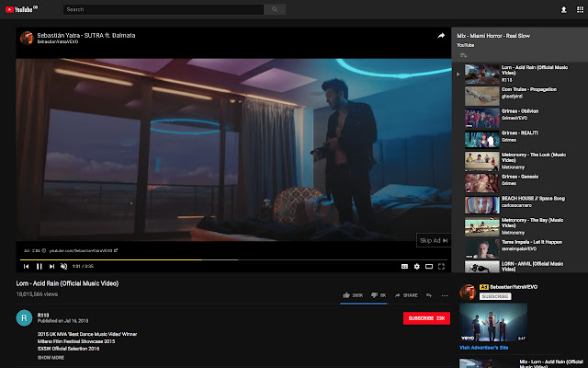Open player settings gear
Screen dimensions: 588x368
tap(416, 266)
